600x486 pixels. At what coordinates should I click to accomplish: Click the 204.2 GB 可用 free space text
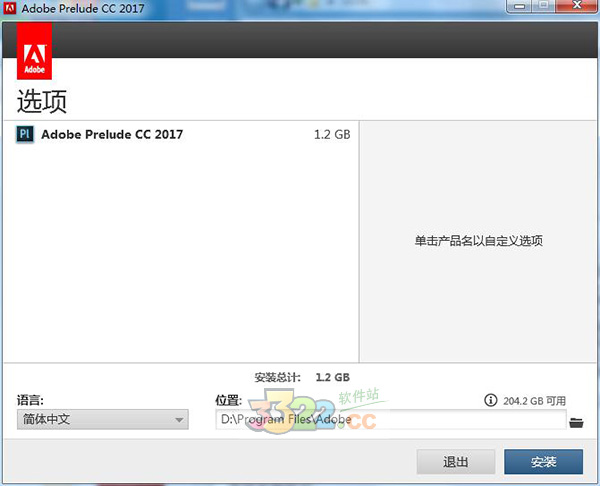(x=534, y=401)
